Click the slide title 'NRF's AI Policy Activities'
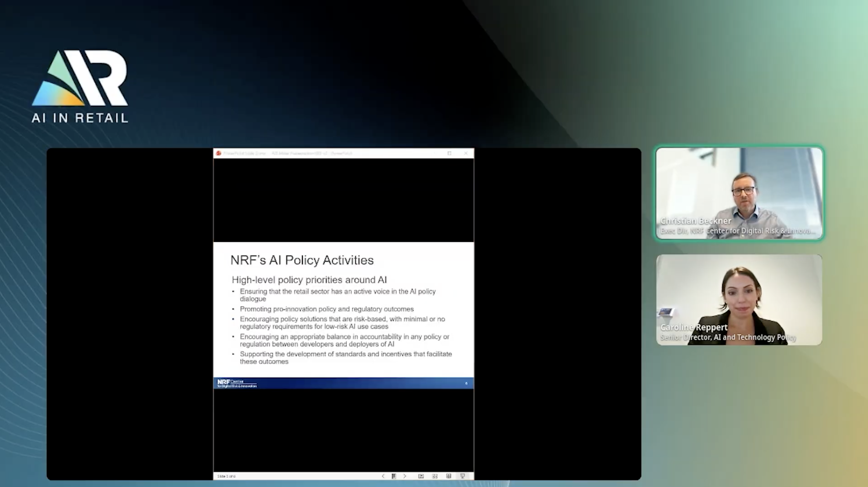The height and width of the screenshot is (487, 868). pos(302,260)
